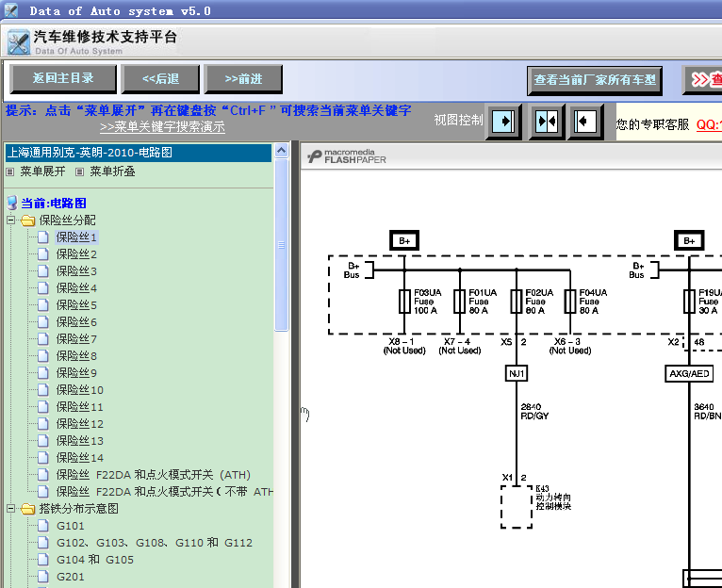
Task: Click the F02UA Fuse 80 A label
Action: [x=539, y=302]
